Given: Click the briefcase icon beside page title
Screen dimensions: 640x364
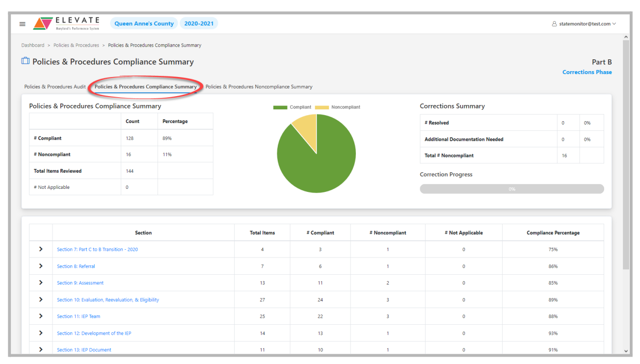Looking at the screenshot, I should 25,61.
